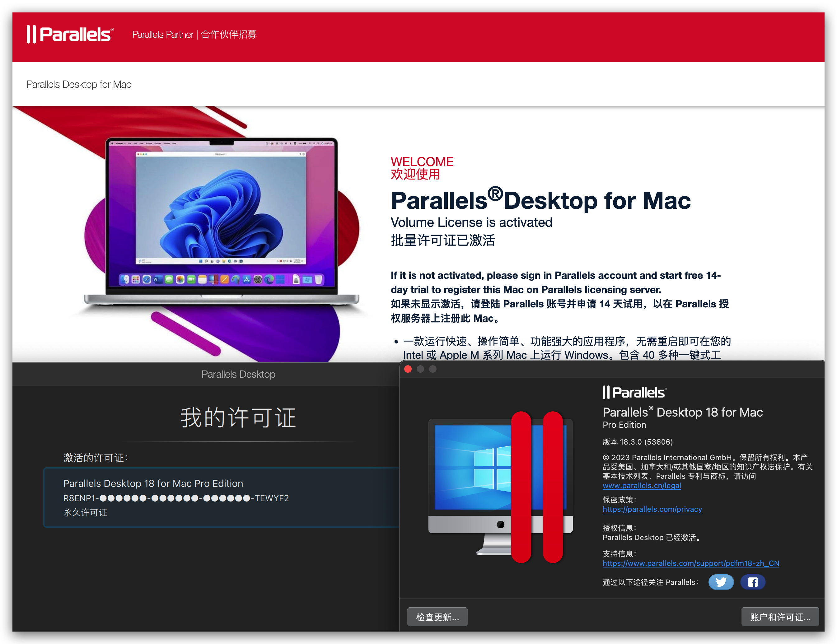Click the Parallels Desktop iMac app icon
The image size is (837, 644).
coord(500,487)
